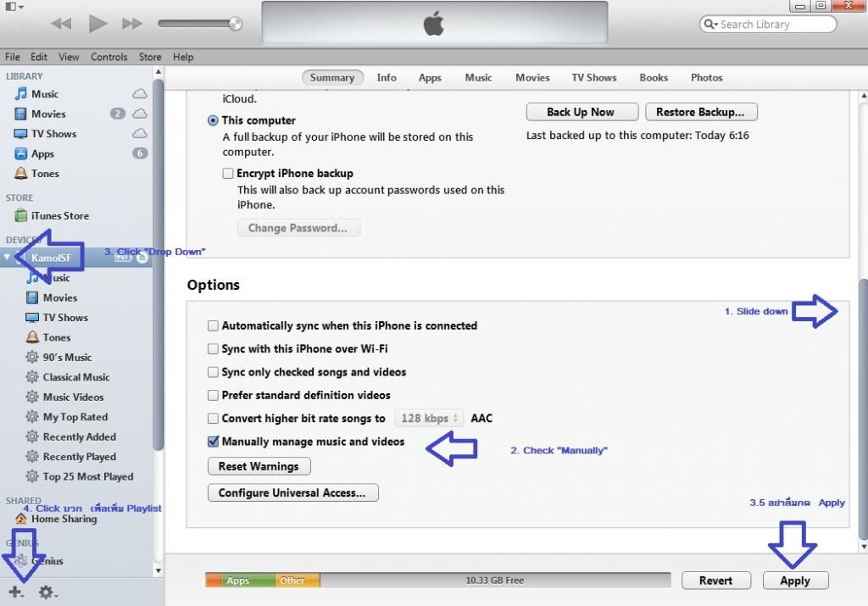868x606 pixels.
Task: Click the sidebar scroll-up arrow
Action: click(159, 72)
